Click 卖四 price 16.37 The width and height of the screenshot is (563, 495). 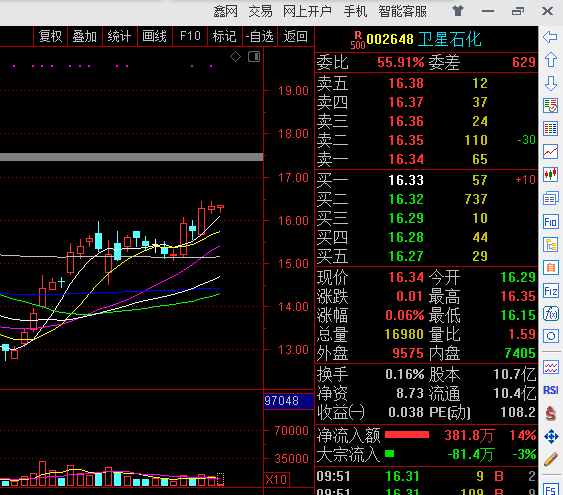(x=406, y=102)
